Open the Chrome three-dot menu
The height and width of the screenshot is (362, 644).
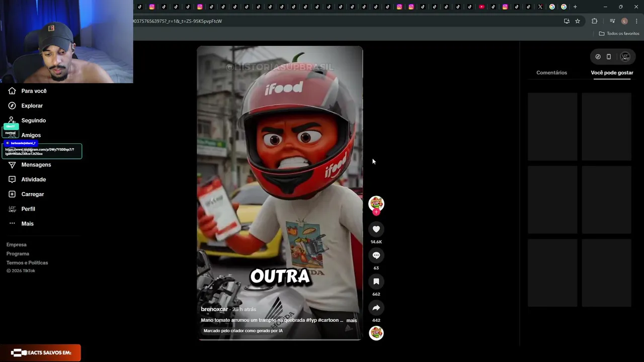(x=636, y=21)
